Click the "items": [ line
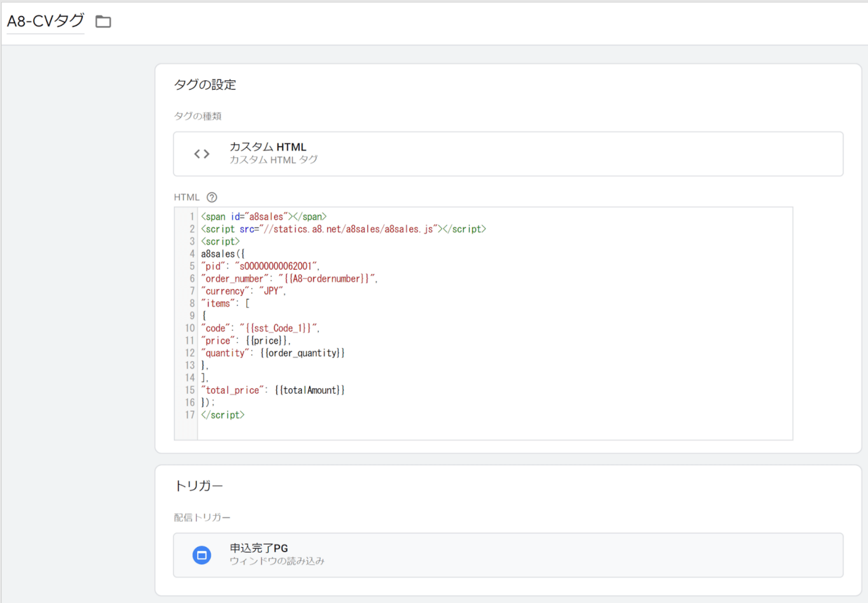The image size is (868, 603). pos(225,303)
